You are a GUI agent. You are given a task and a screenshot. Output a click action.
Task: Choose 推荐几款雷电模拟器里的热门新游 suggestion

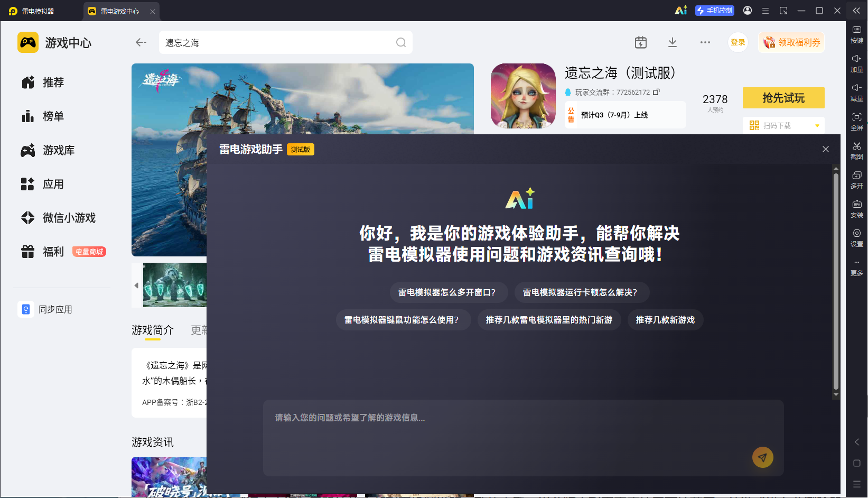tap(549, 320)
